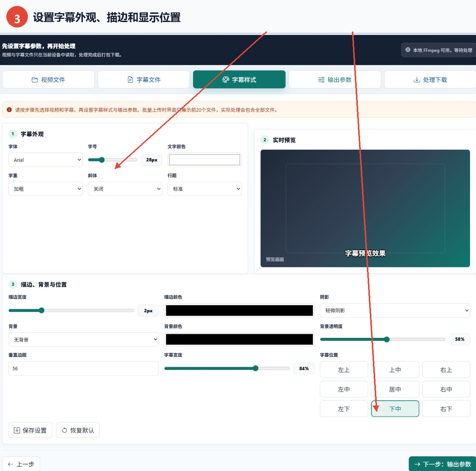
Task: Open the 描边颜色 black swatch
Action: pos(239,310)
